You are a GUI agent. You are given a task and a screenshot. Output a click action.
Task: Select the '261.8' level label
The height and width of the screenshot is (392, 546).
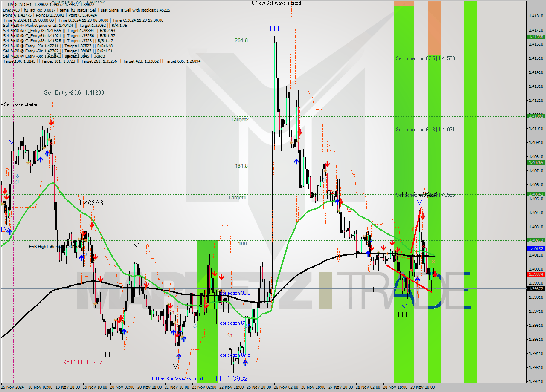[241, 40]
